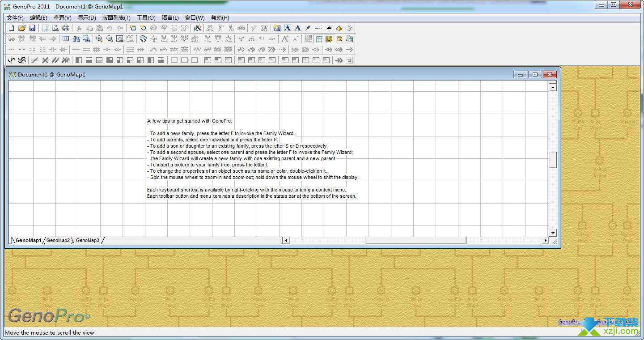The width and height of the screenshot is (644, 340).
Task: Click the 'A few tips to get started' text
Action: [x=190, y=121]
